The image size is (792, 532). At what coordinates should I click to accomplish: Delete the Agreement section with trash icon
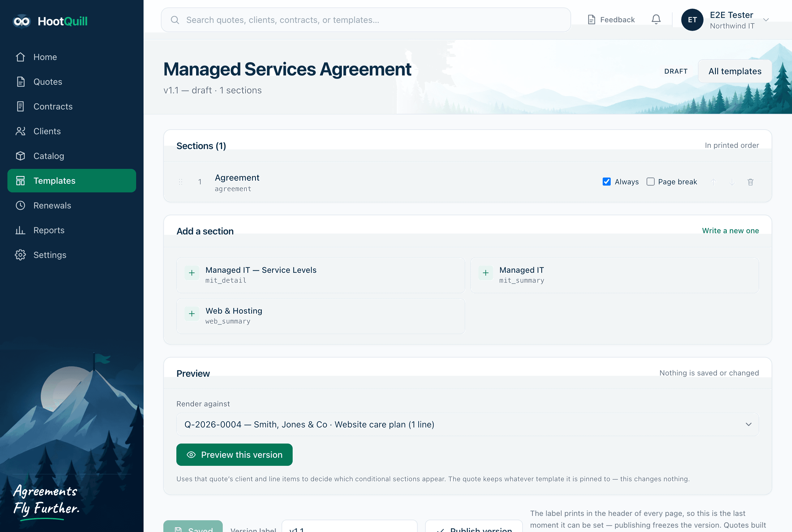(x=750, y=182)
